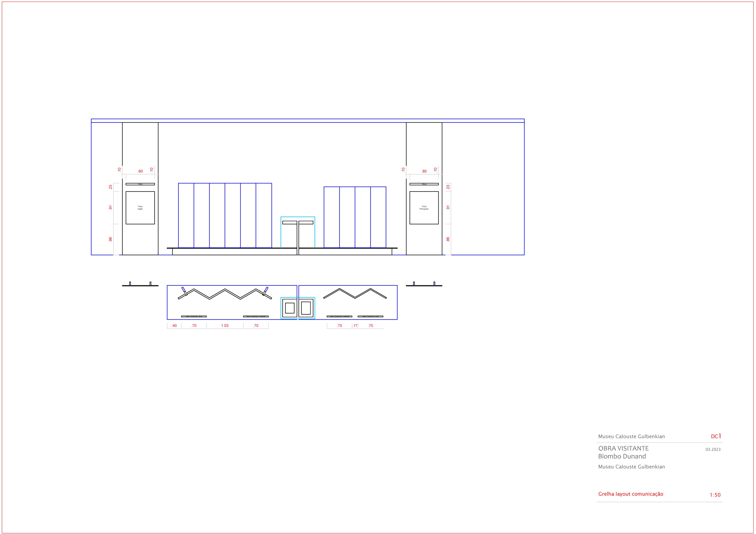
Task: Select the .70 between .40 and 1.03
Action: [194, 326]
